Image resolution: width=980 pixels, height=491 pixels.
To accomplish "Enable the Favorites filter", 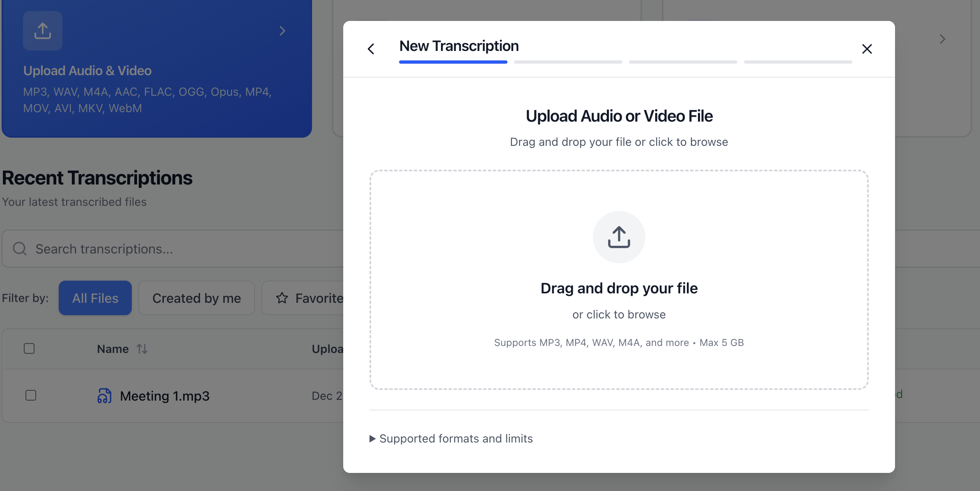I will tap(312, 298).
